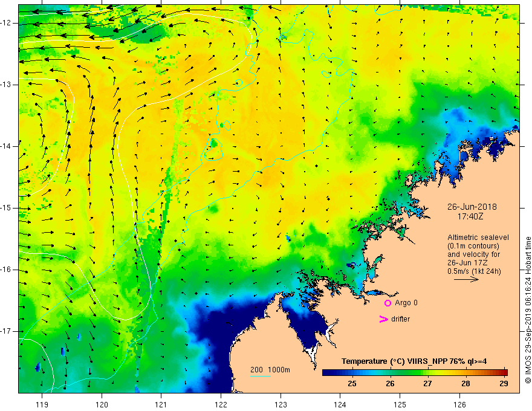
Task: Click the 25 label under the colorbar
Action: point(352,384)
